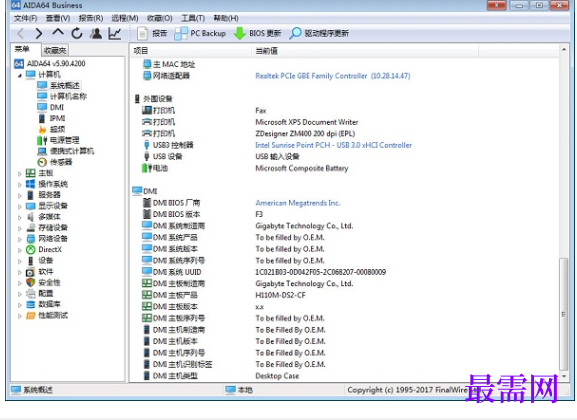
Task: Go forward with the right arrow toolbar icon
Action: 39,33
